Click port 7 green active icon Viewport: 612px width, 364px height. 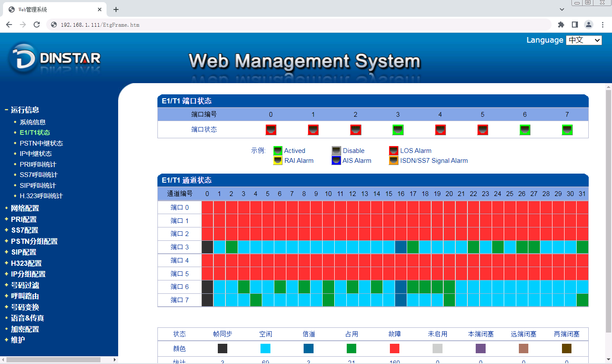click(567, 130)
